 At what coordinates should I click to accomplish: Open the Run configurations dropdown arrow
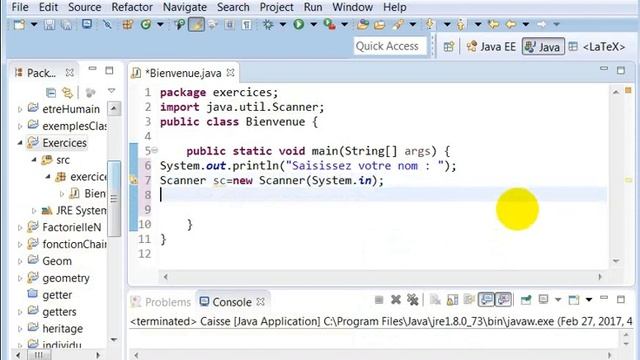(313, 25)
